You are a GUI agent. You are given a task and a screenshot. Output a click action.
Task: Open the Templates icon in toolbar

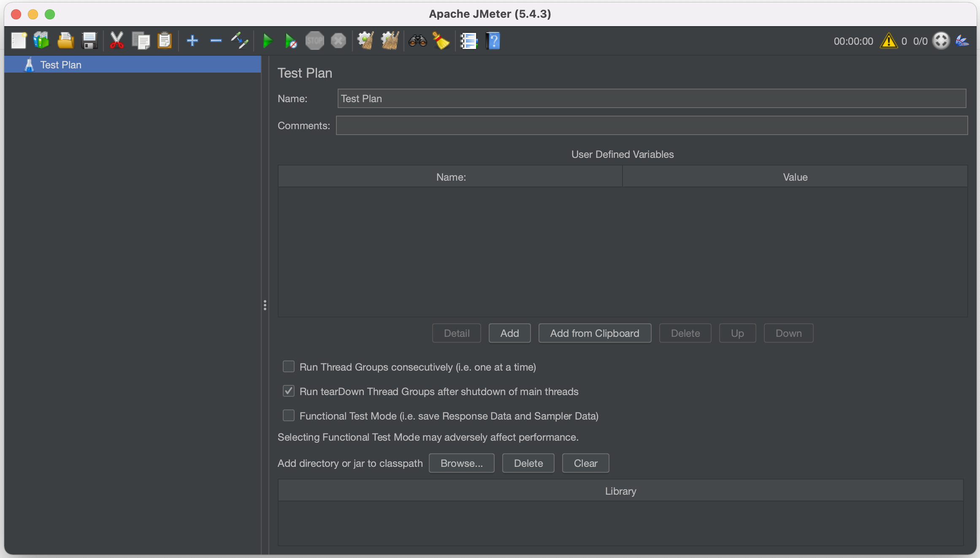point(41,41)
